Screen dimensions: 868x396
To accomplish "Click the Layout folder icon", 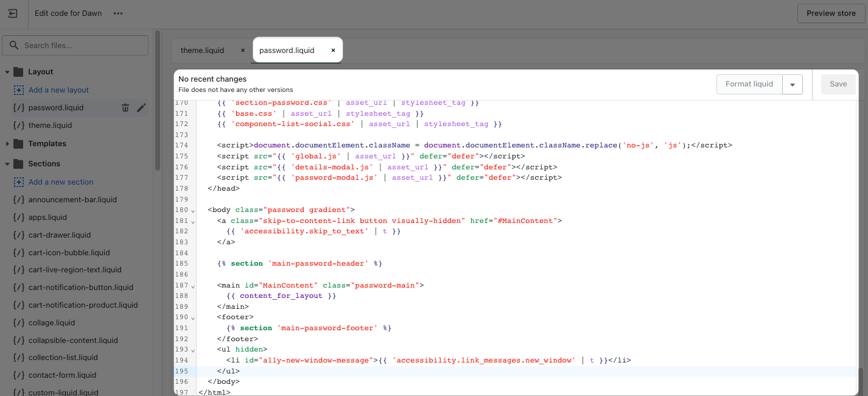I will tap(18, 72).
